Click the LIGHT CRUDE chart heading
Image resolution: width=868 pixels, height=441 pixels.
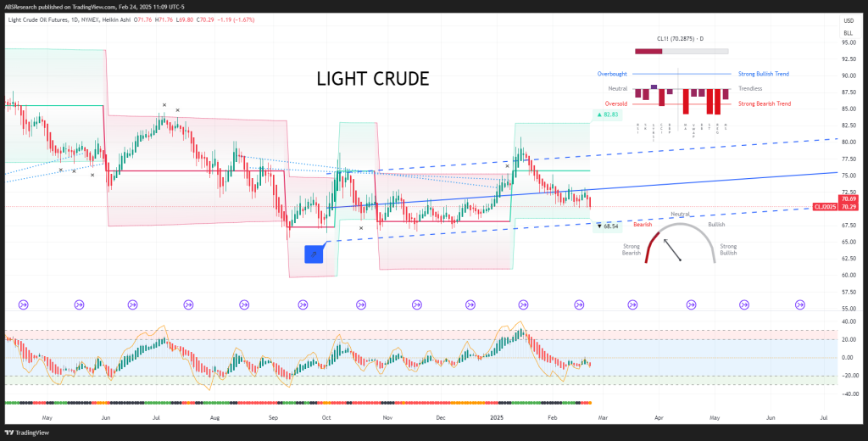(373, 79)
